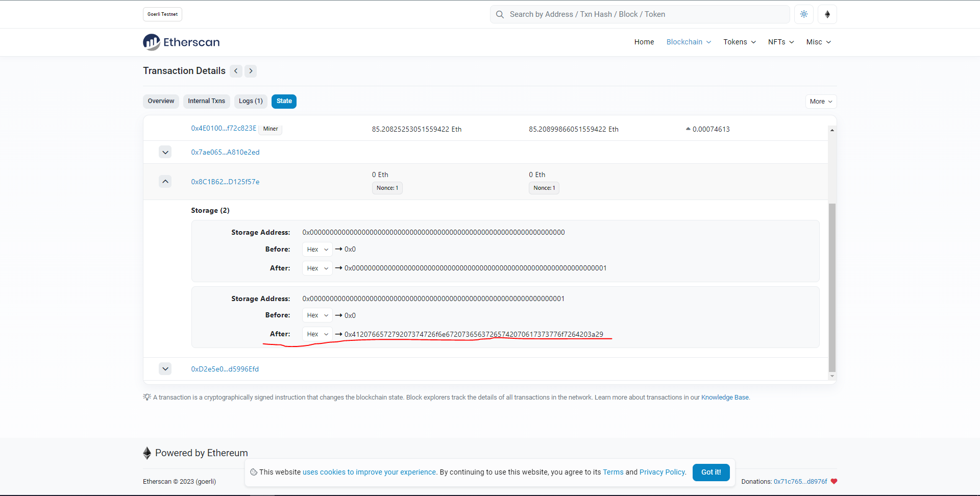
Task: Click donations address 0x71c765...d8976f
Action: point(800,482)
